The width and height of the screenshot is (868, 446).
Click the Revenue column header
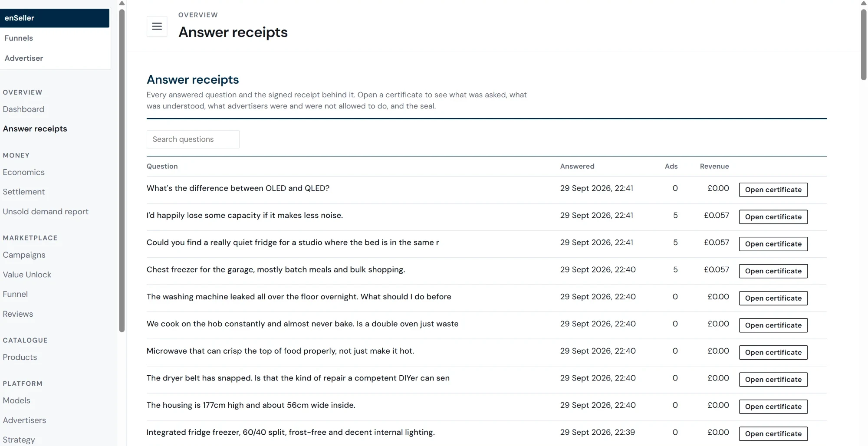click(714, 166)
